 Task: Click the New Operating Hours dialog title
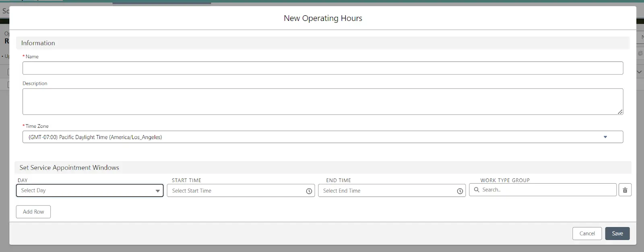[x=323, y=18]
